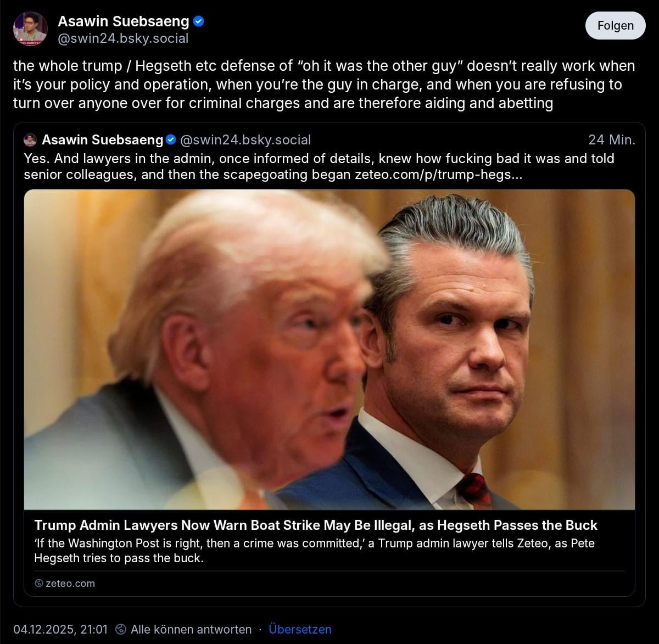Open the article headline about boat strike

point(316,525)
